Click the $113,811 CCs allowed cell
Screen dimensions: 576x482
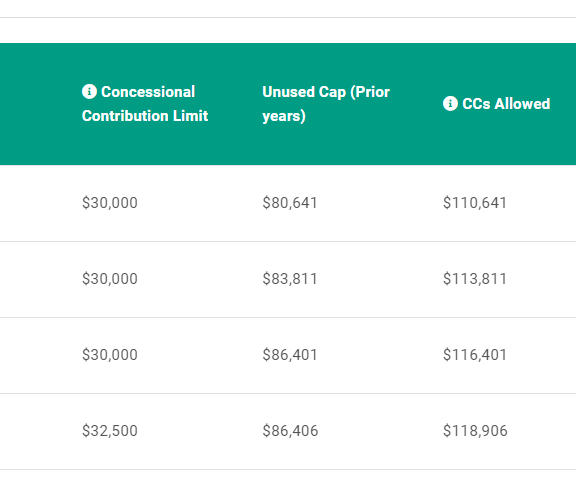(475, 279)
